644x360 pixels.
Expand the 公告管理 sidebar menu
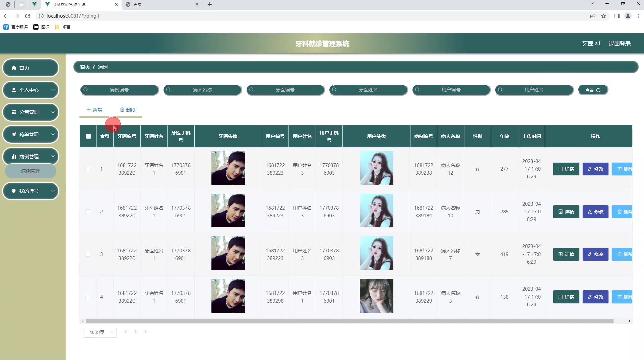tap(31, 112)
